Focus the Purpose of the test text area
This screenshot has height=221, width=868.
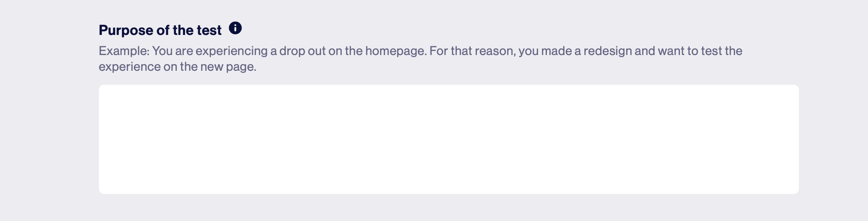(x=448, y=139)
